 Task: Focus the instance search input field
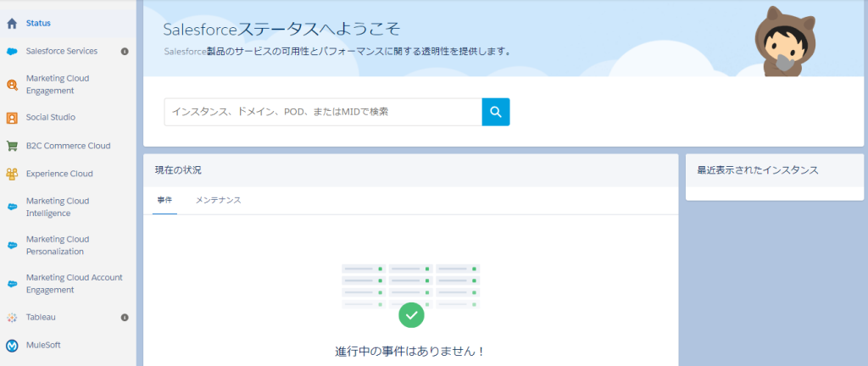(x=323, y=112)
